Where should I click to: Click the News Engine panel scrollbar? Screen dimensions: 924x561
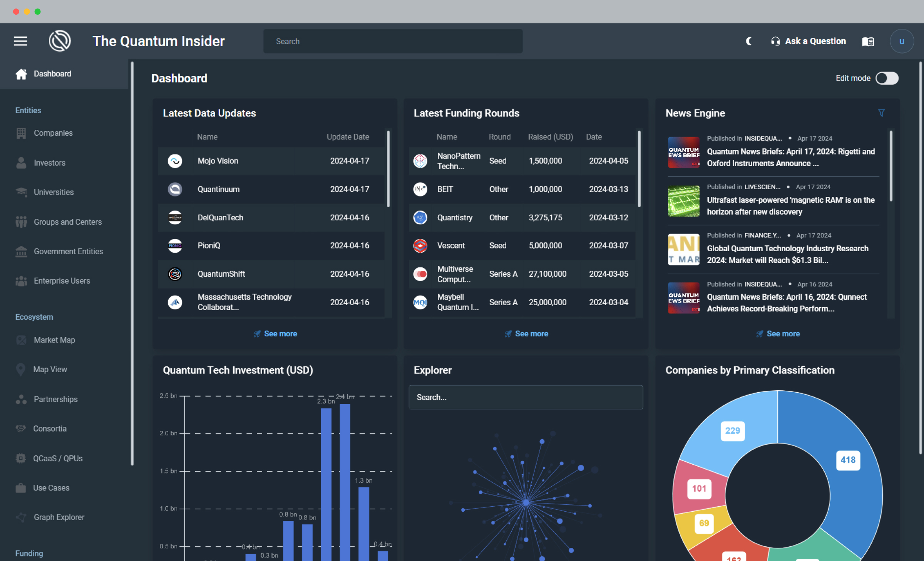pyautogui.click(x=891, y=166)
